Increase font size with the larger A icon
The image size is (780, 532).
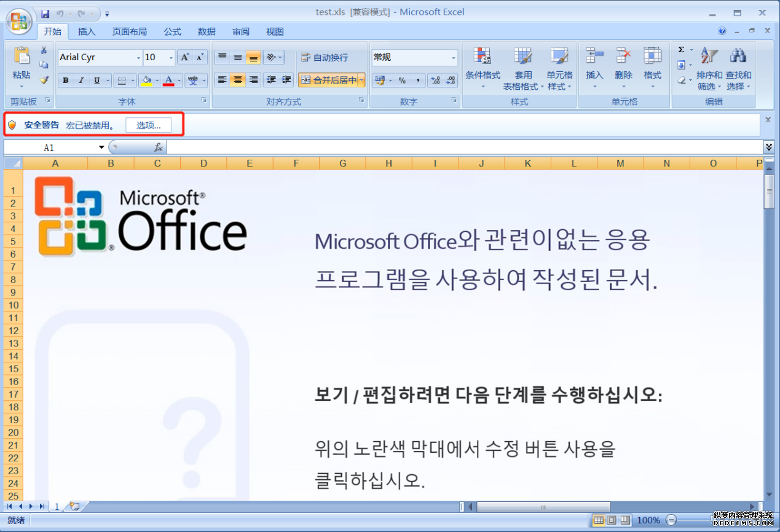click(x=185, y=57)
